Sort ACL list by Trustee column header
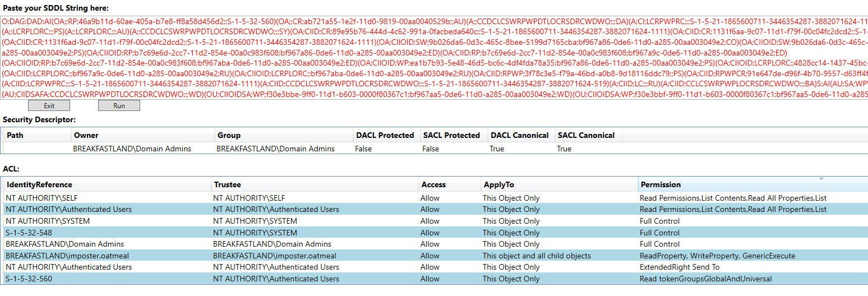Image resolution: width=868 pixels, height=296 pixels. (228, 184)
